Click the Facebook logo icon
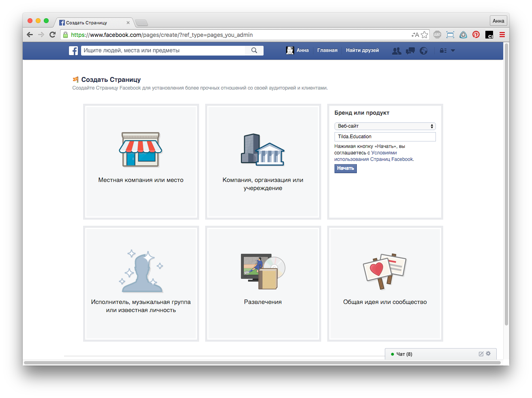532x398 pixels. 73,51
